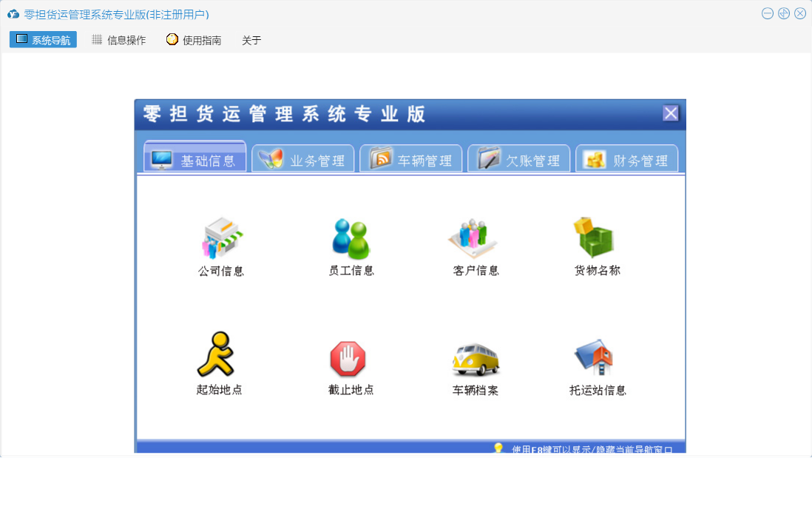Viewport: 812px width, 532px height.
Task: Open the 公司信息 company info icon
Action: (221, 239)
